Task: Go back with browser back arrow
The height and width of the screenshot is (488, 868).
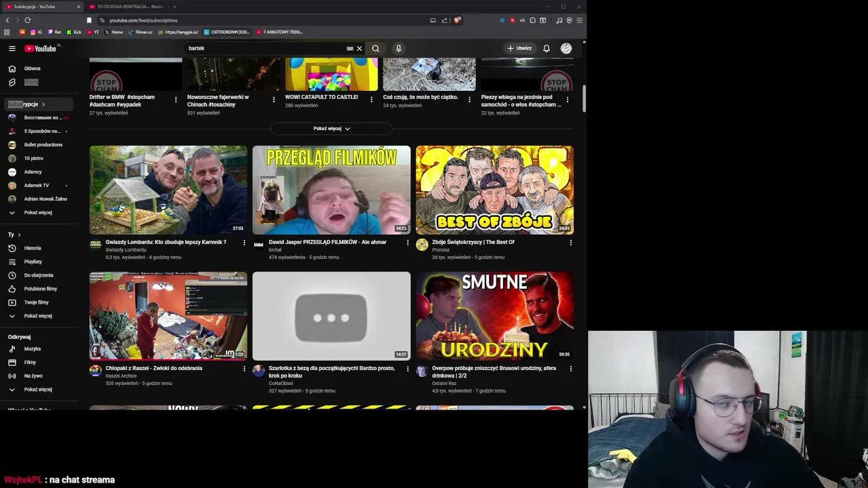Action: tap(7, 20)
